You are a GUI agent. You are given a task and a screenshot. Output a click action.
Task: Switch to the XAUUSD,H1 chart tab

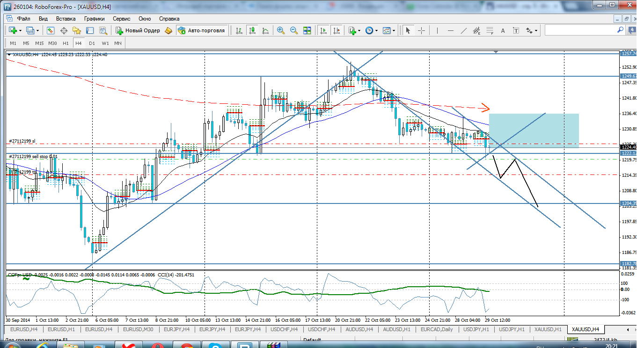[x=548, y=329]
